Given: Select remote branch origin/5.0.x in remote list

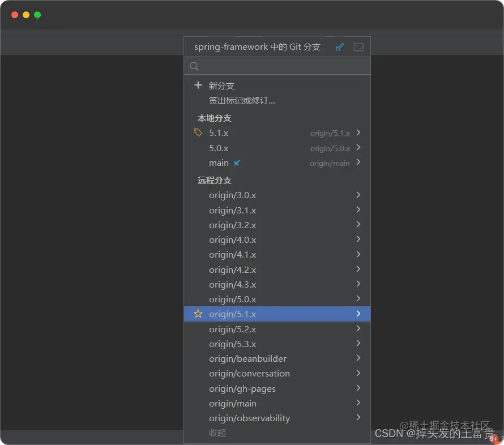Looking at the screenshot, I should tap(232, 299).
